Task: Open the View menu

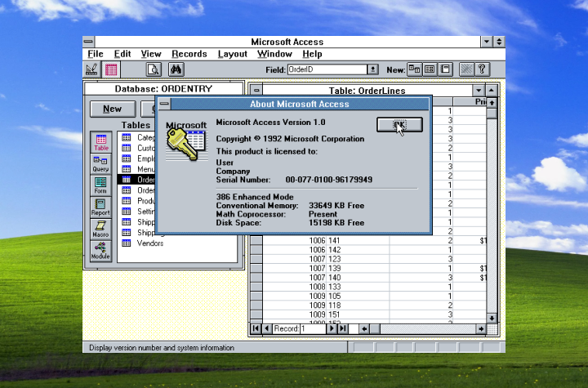Action: coord(151,54)
